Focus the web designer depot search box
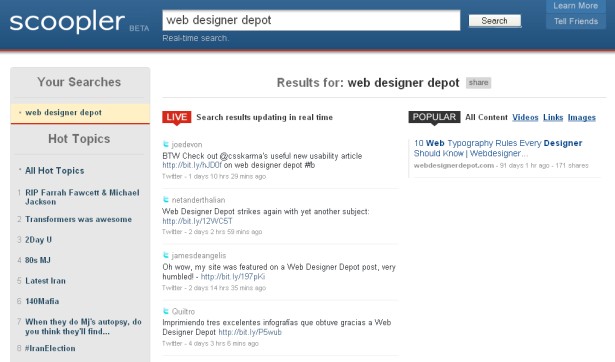The width and height of the screenshot is (615, 362). [x=311, y=20]
